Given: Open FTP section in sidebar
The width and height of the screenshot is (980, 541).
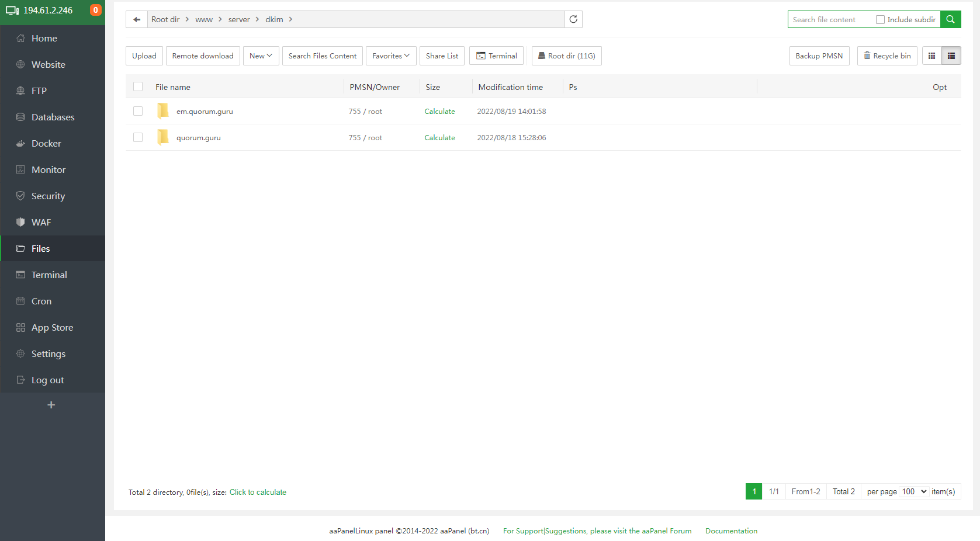Looking at the screenshot, I should pyautogui.click(x=53, y=91).
